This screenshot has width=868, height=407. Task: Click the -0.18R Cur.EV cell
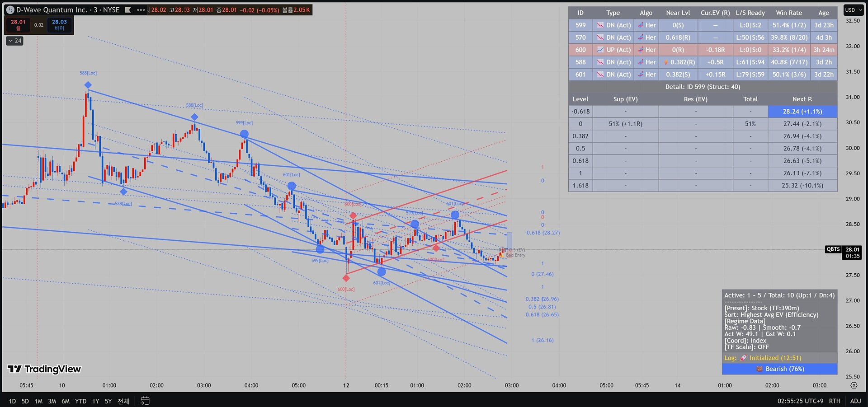[715, 50]
